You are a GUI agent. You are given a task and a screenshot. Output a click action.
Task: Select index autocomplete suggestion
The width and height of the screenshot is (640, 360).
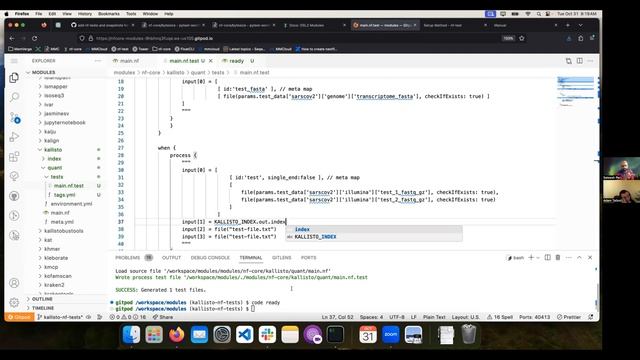pos(374,229)
